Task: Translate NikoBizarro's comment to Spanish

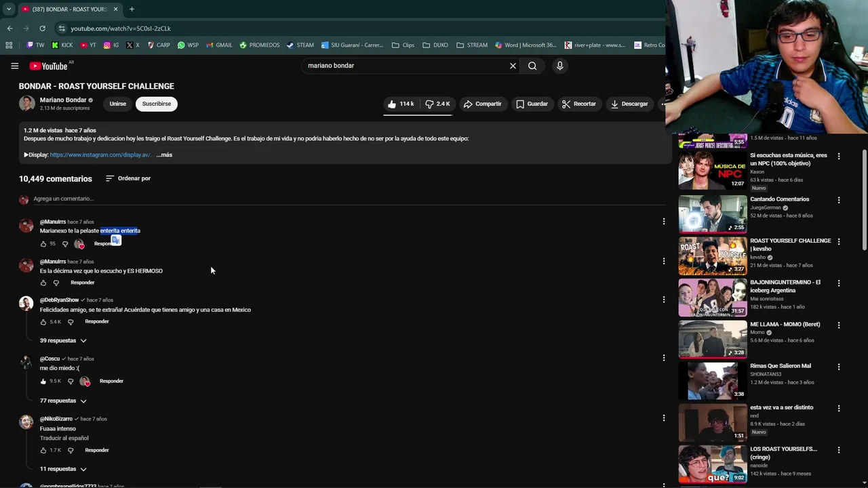Action: (x=64, y=438)
